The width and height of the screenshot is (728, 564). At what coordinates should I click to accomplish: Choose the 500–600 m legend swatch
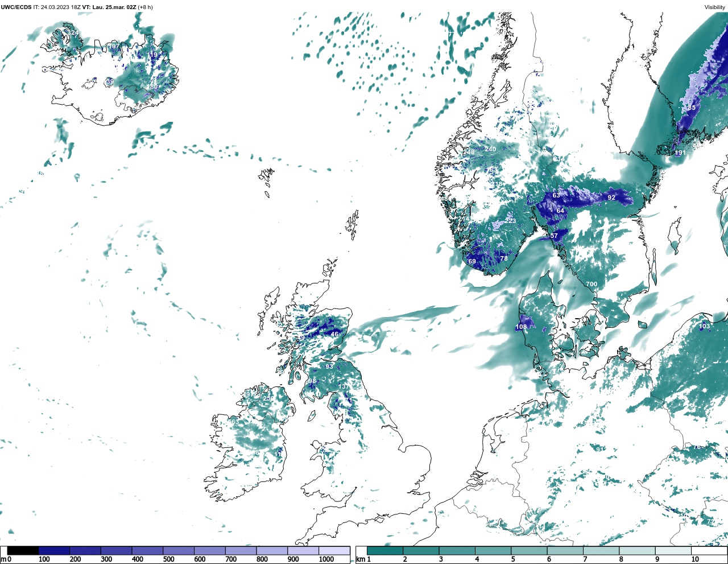click(179, 550)
